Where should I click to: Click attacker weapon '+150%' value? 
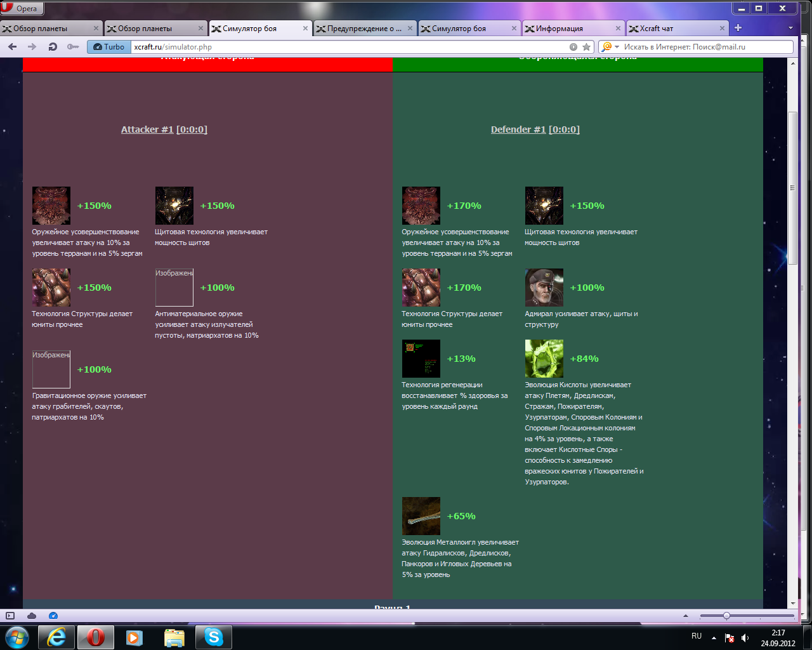point(95,206)
